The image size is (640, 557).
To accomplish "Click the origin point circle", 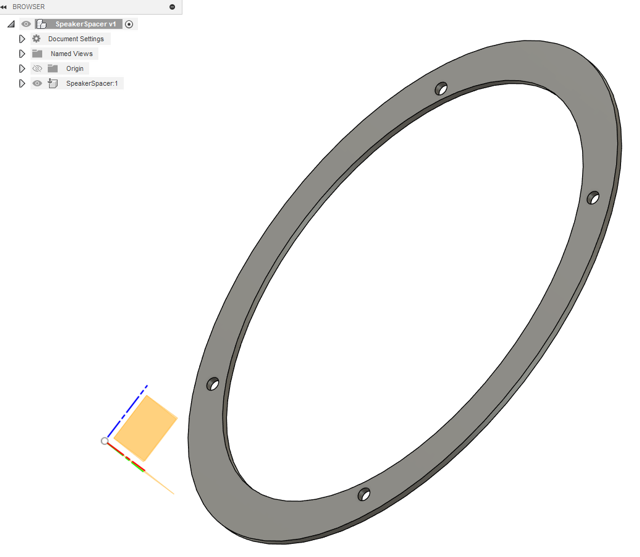I will [104, 441].
